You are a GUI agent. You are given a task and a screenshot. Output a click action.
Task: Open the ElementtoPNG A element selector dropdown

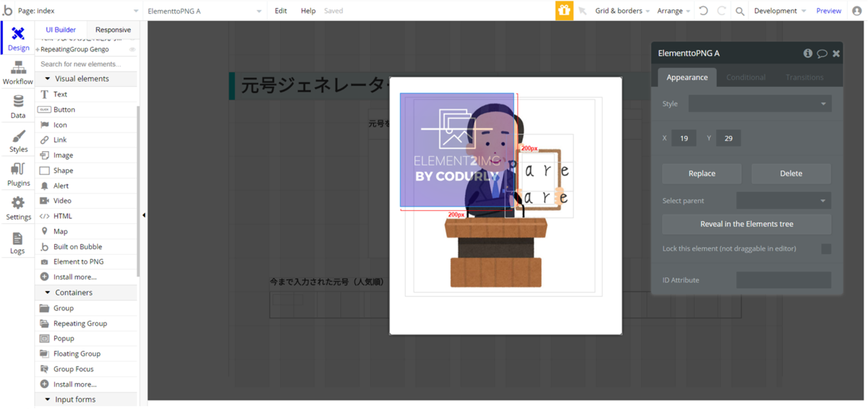point(205,11)
